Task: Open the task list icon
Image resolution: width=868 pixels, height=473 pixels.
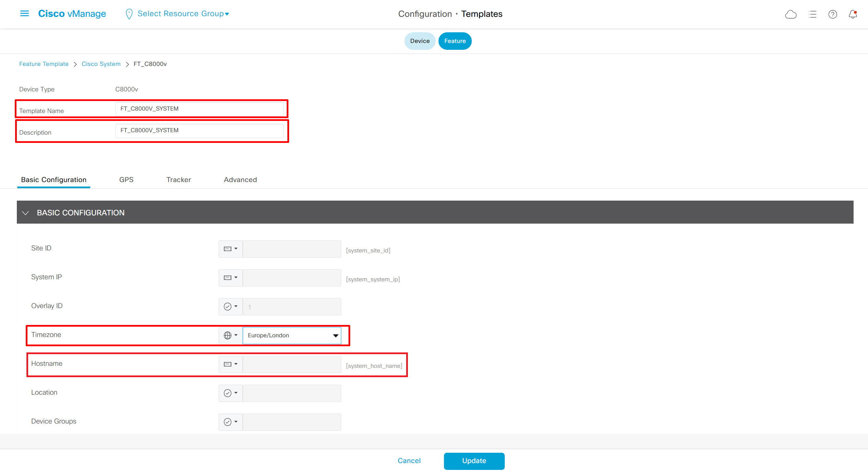Action: (x=812, y=14)
